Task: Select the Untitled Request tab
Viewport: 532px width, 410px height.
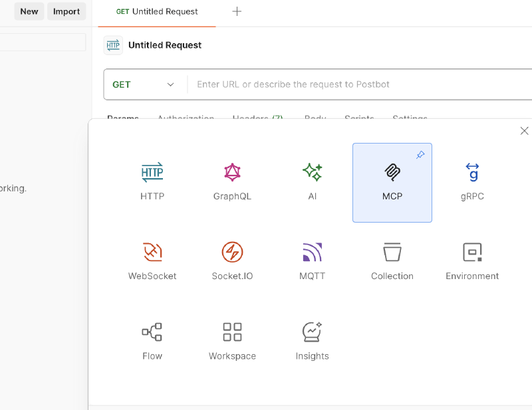Action: pyautogui.click(x=158, y=11)
